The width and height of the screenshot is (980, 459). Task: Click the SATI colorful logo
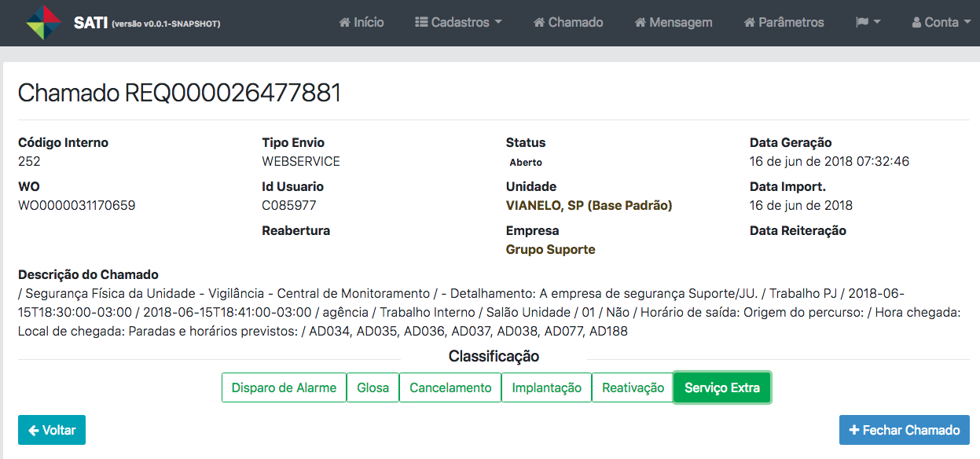pyautogui.click(x=43, y=22)
